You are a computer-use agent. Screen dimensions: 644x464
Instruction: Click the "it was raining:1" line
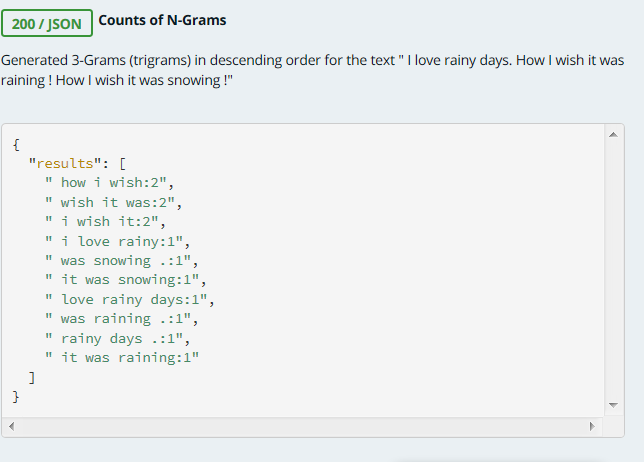126,358
